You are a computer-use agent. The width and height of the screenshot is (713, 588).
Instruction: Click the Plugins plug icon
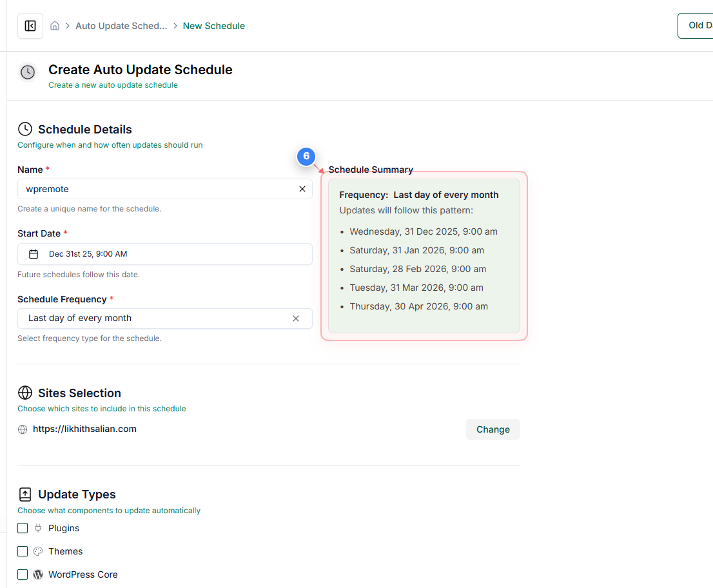point(38,528)
